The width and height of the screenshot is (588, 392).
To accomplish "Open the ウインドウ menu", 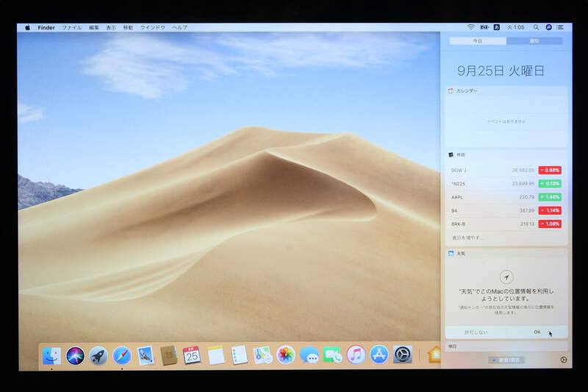I will coord(153,27).
